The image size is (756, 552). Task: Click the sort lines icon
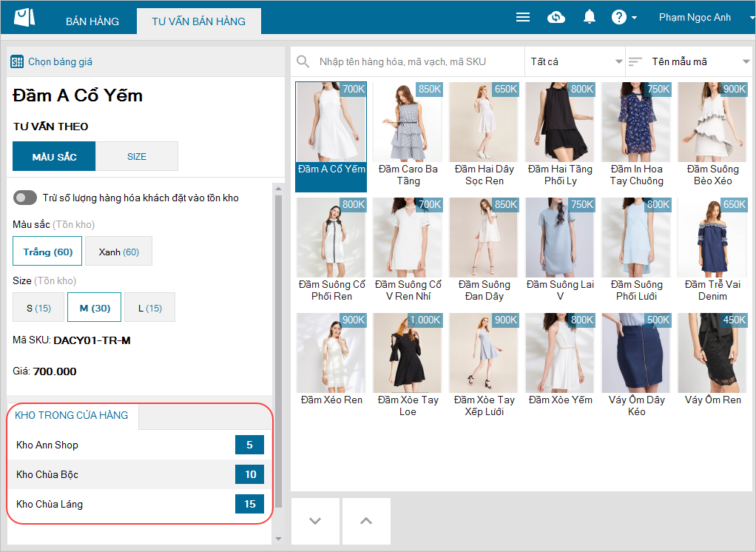[635, 61]
